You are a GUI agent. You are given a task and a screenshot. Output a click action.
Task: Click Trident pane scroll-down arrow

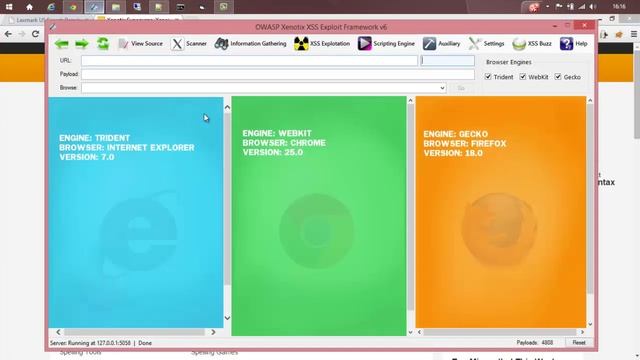227,318
